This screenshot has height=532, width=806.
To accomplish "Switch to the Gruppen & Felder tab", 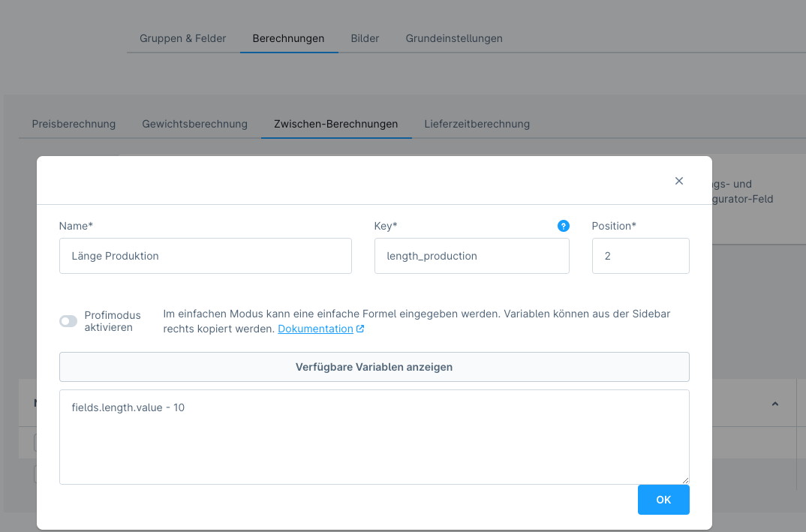I will point(183,38).
